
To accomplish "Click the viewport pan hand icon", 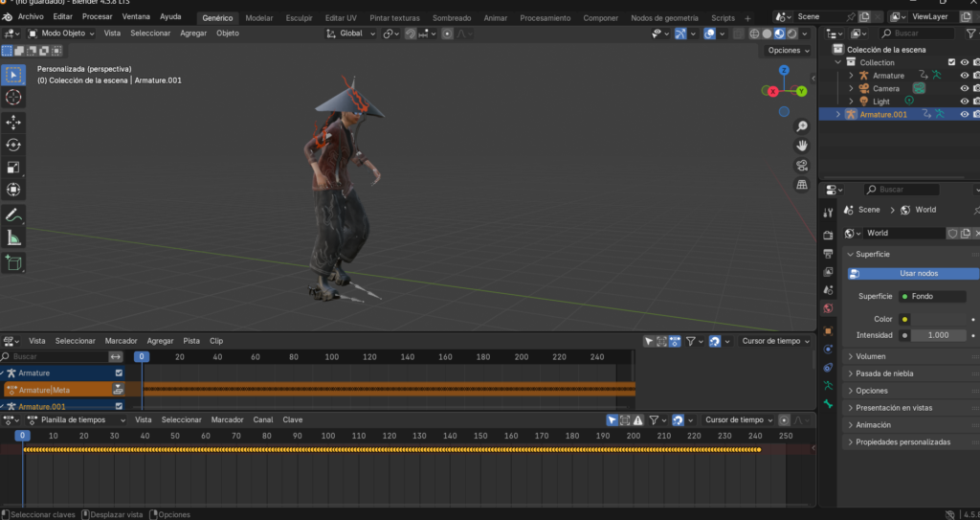I will (x=802, y=146).
